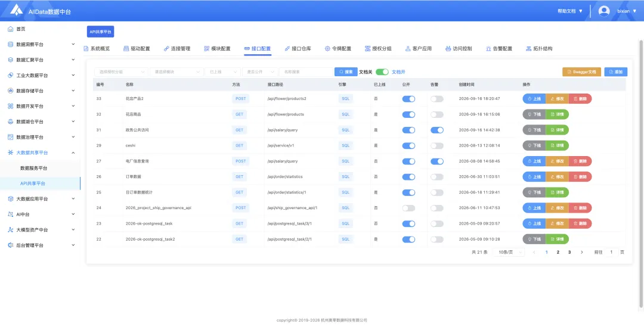Click the 数据湖仓平台 sidebar icon
The image size is (644, 327).
[11, 122]
